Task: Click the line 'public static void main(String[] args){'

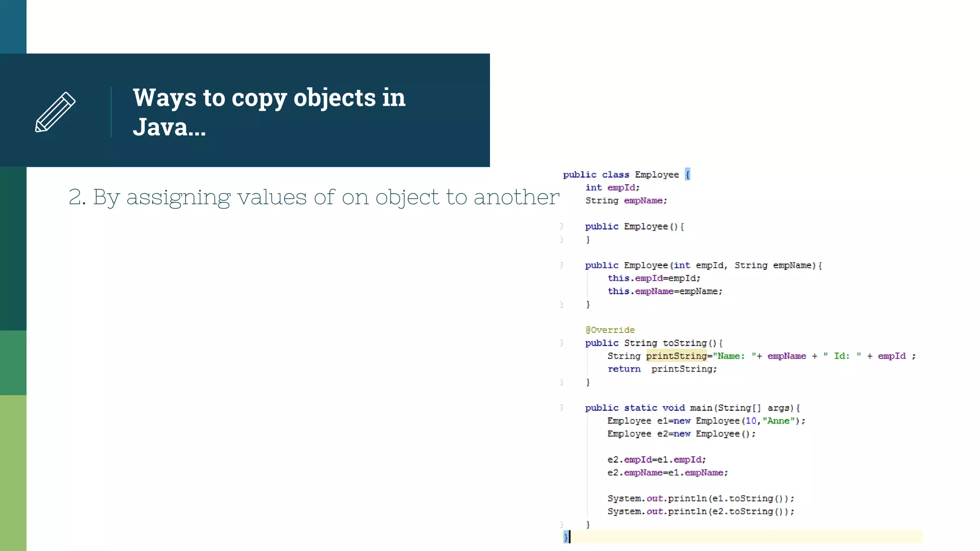Action: 692,408
